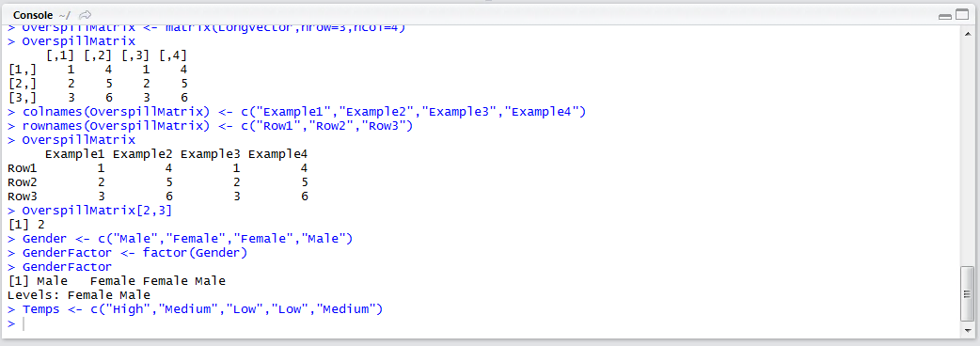Click the ~/ working directory path label
This screenshot has height=346, width=980.
pyautogui.click(x=64, y=14)
